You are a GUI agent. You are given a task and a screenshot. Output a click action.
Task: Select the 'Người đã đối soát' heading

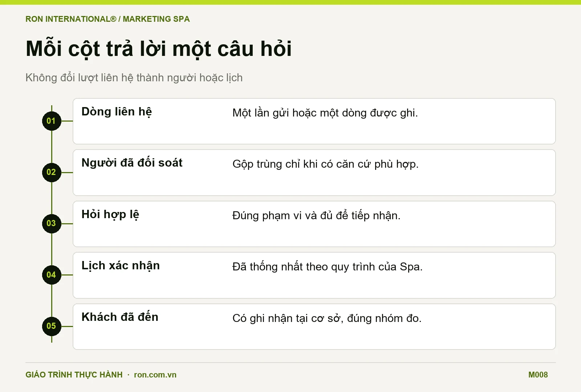(132, 163)
